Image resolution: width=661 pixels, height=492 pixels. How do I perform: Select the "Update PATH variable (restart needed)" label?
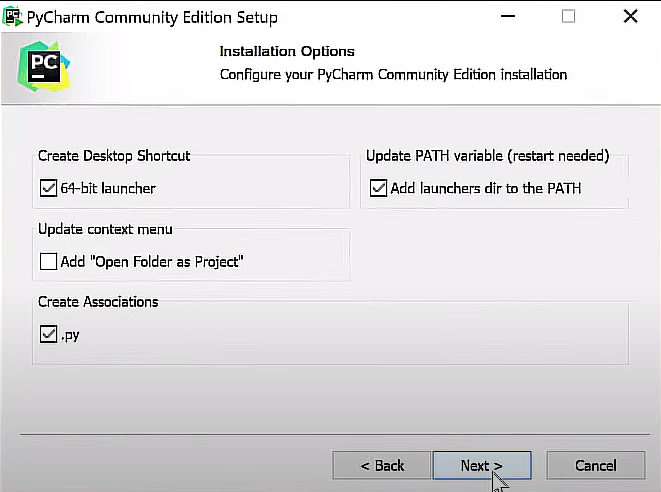coord(487,156)
